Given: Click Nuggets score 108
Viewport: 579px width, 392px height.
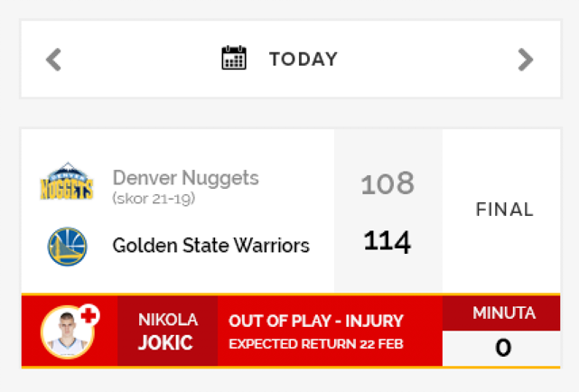Looking at the screenshot, I should [388, 183].
